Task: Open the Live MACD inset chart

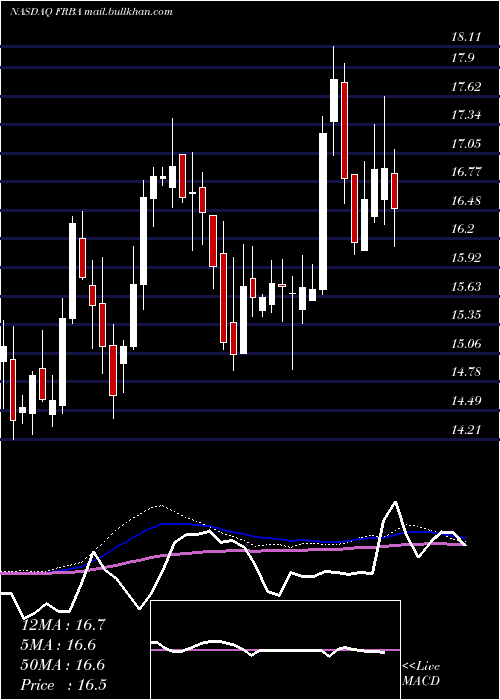Action: point(275,650)
